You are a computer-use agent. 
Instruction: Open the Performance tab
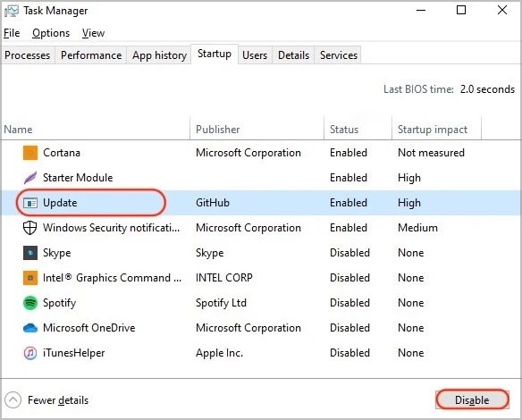tap(91, 55)
